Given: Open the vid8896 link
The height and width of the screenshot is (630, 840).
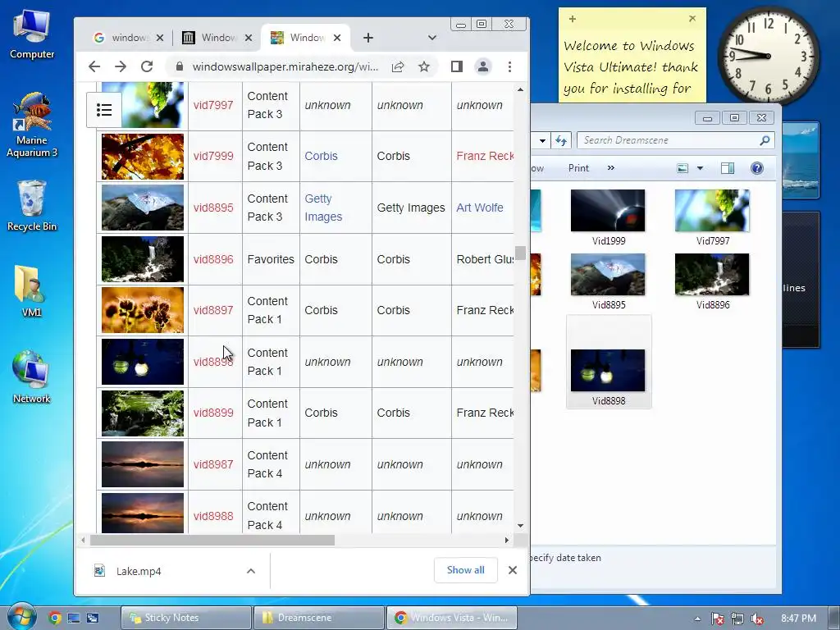Looking at the screenshot, I should [x=213, y=259].
